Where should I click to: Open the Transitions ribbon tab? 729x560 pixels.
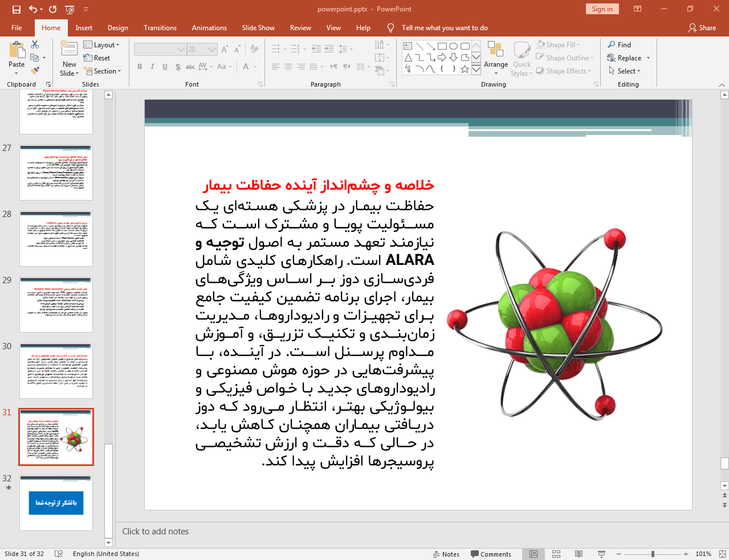[160, 28]
